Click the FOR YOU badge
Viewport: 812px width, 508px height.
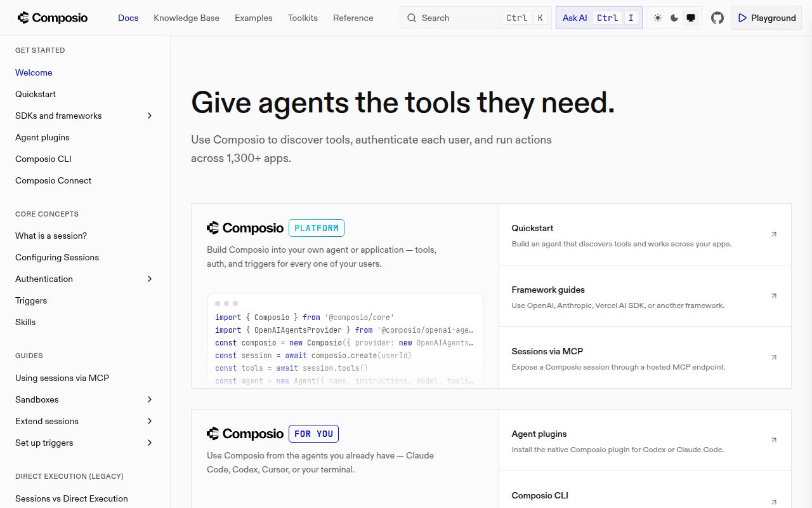pos(313,434)
